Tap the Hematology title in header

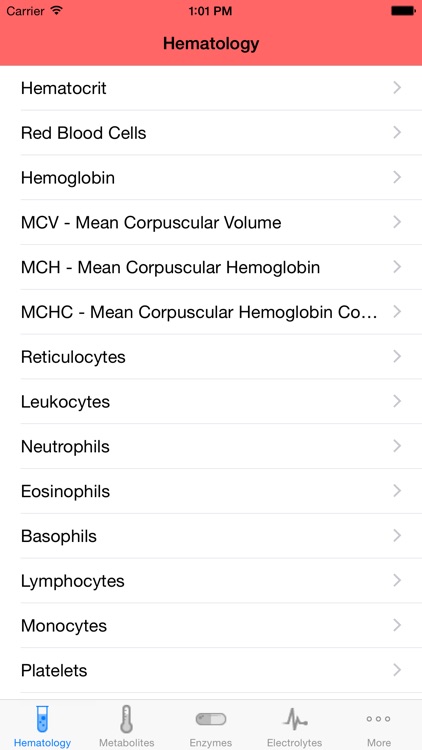point(211,44)
